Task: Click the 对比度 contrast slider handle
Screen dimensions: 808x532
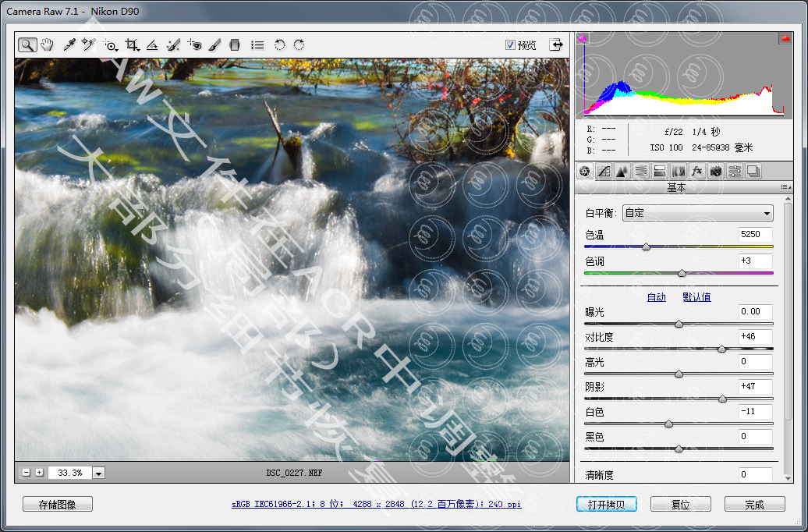Action: pyautogui.click(x=722, y=349)
